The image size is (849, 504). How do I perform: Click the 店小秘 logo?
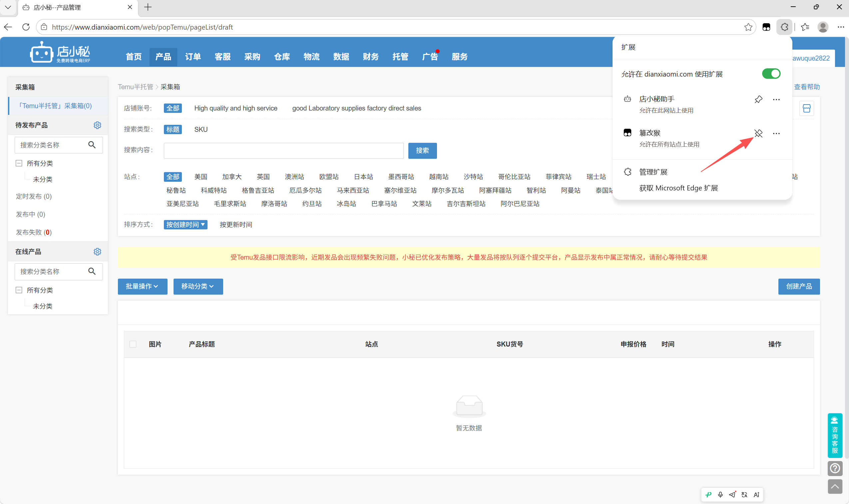60,52
